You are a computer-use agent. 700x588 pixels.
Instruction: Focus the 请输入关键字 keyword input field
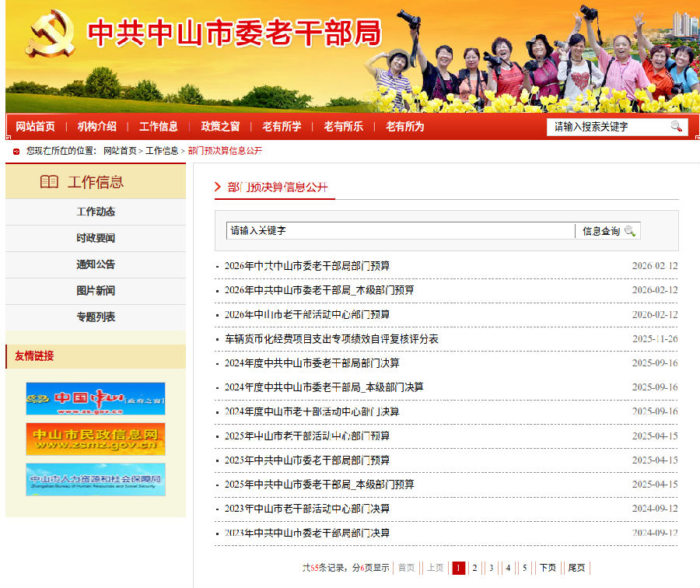(x=400, y=231)
